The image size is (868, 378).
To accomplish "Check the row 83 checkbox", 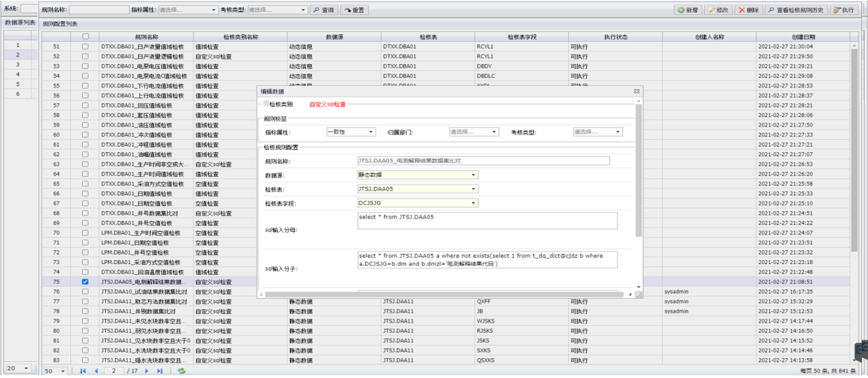I will [x=85, y=360].
